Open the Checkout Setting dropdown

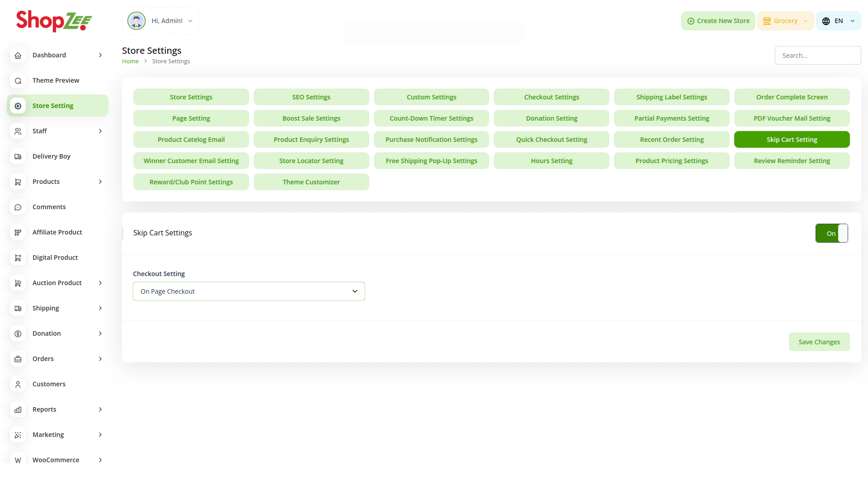pos(249,291)
